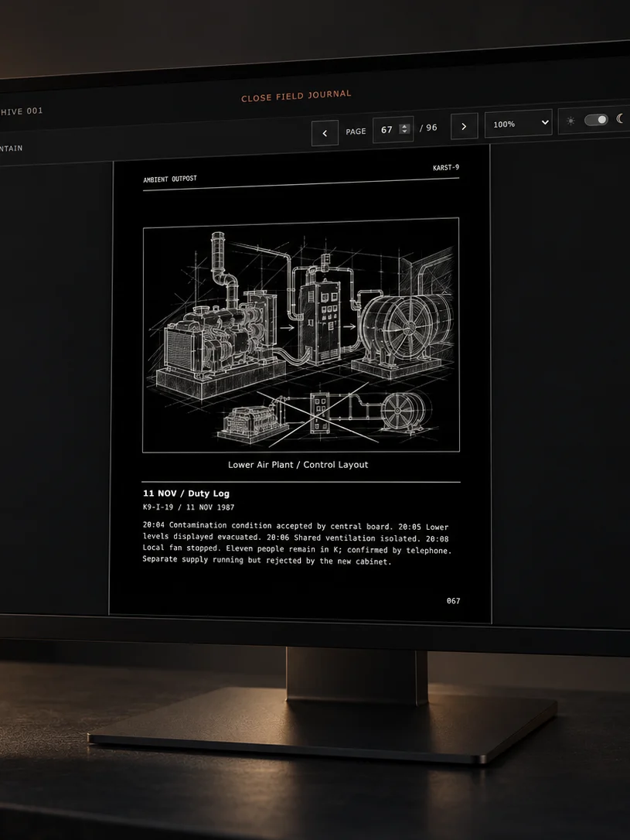Click the duty log paragraph text
This screenshot has height=840, width=630.
[297, 543]
